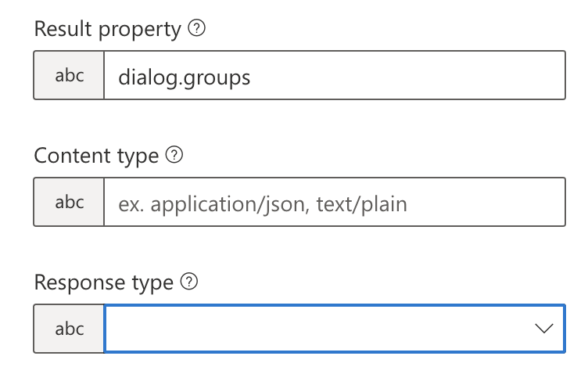Change Response type value type using abc button
The height and width of the screenshot is (374, 588).
[x=69, y=329]
